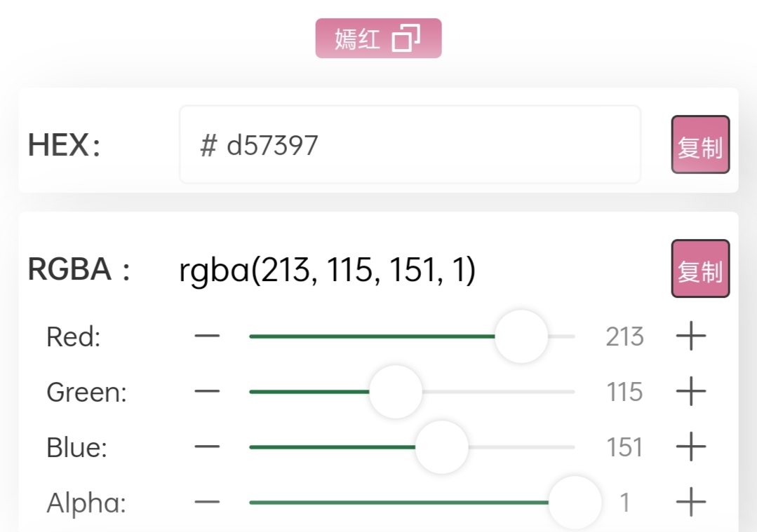757x532 pixels.
Task: Click the Red slider handle
Action: [x=521, y=336]
